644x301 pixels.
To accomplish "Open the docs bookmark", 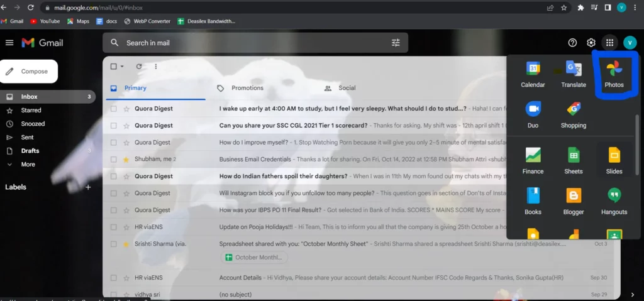I will [x=107, y=21].
